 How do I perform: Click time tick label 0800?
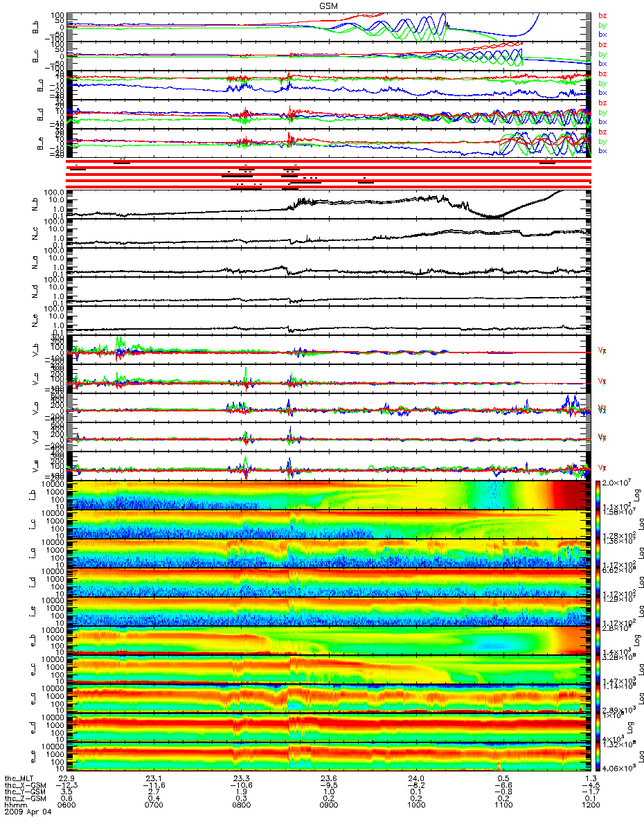(241, 806)
